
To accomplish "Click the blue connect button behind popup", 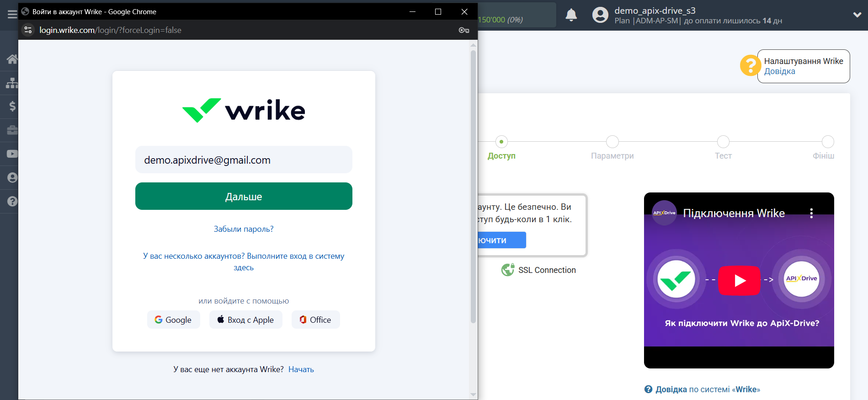I will 502,240.
